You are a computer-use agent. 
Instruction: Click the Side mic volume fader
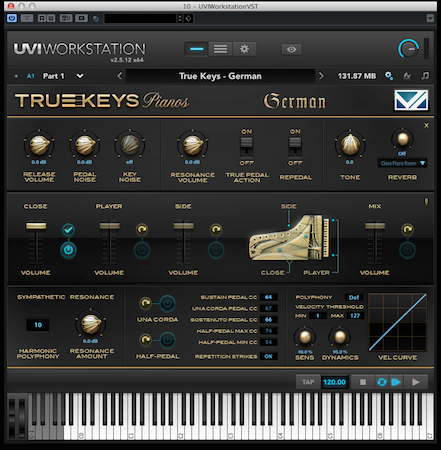(183, 226)
